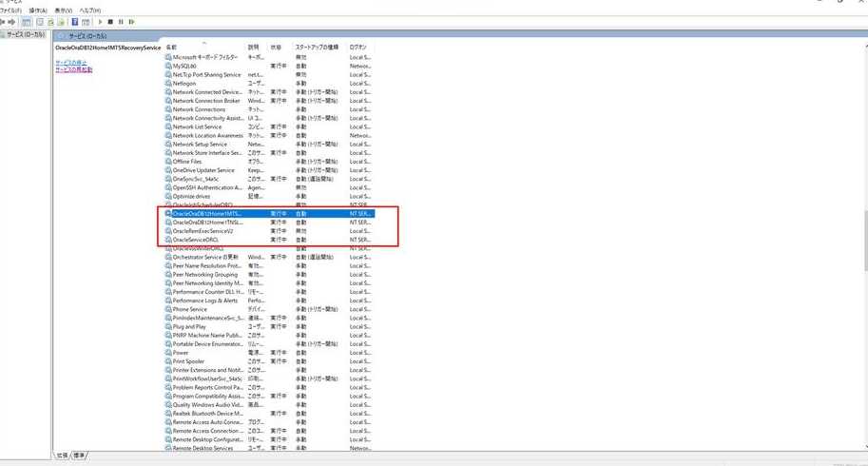The height and width of the screenshot is (466, 868).
Task: Click the Pause Service toolbar icon
Action: (121, 22)
